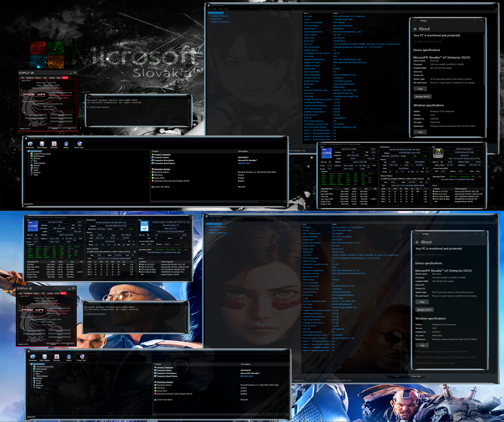Screen dimensions: 504x422
Task: Open Summary in the HWiNFO64 toolbar on the monochrome desktop
Action: point(30,145)
